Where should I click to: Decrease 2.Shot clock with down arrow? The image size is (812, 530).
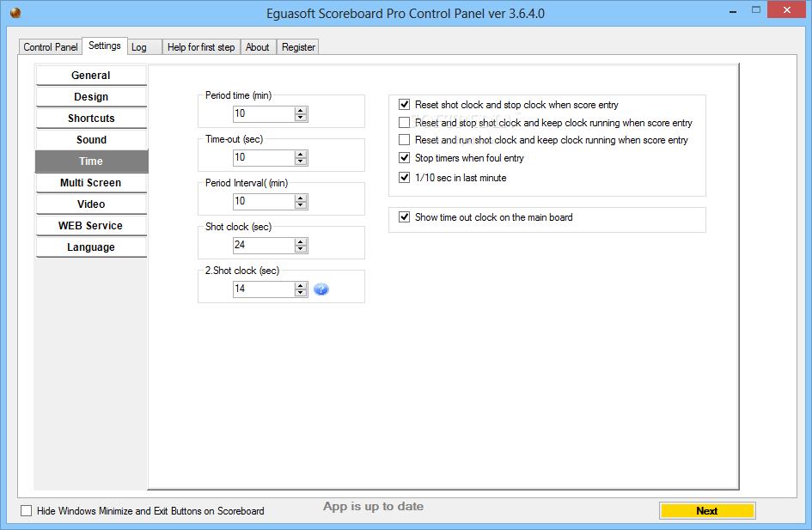click(301, 293)
